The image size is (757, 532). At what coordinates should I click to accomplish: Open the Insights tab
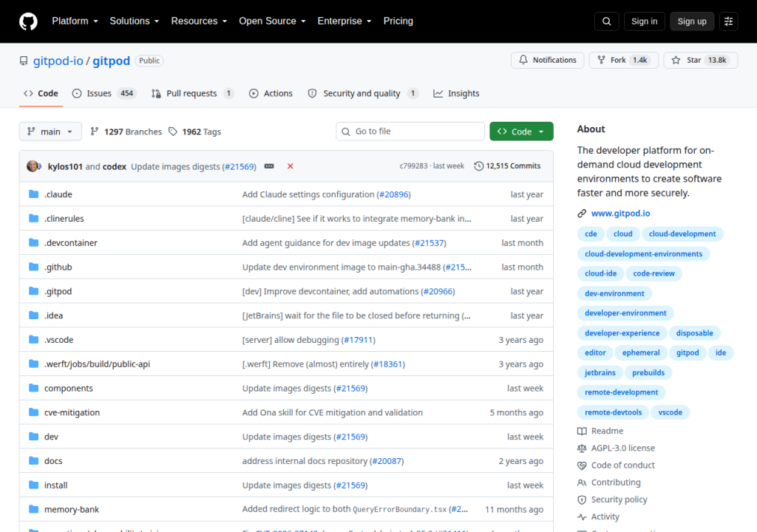pos(456,93)
